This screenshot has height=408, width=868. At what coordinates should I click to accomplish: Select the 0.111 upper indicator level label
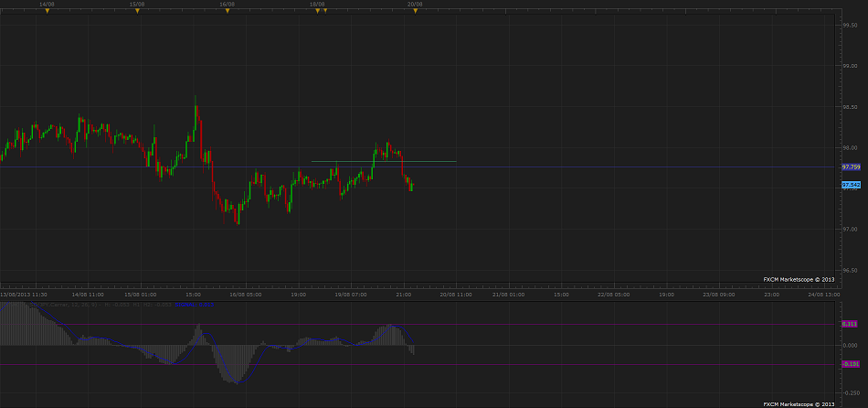pyautogui.click(x=850, y=324)
